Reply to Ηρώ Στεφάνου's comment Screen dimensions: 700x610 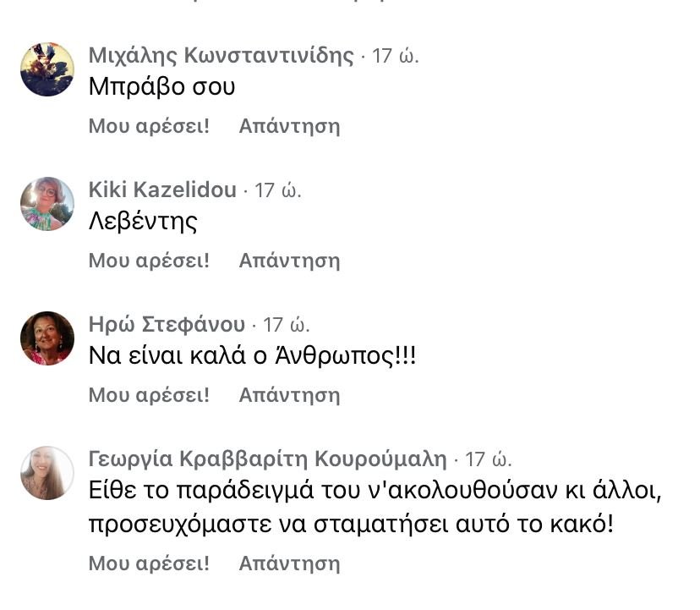tap(289, 395)
